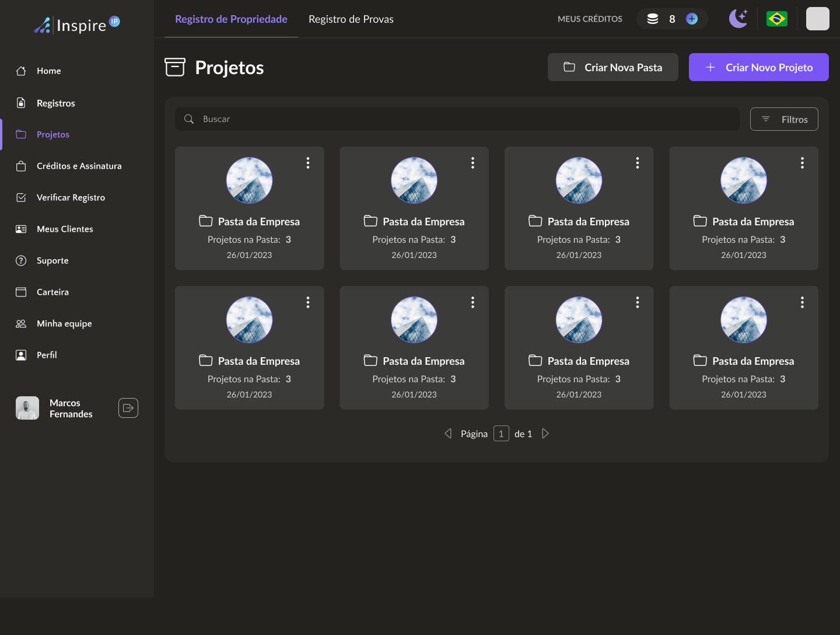Switch to Registro de Provas tab
This screenshot has height=635, width=840.
(351, 19)
